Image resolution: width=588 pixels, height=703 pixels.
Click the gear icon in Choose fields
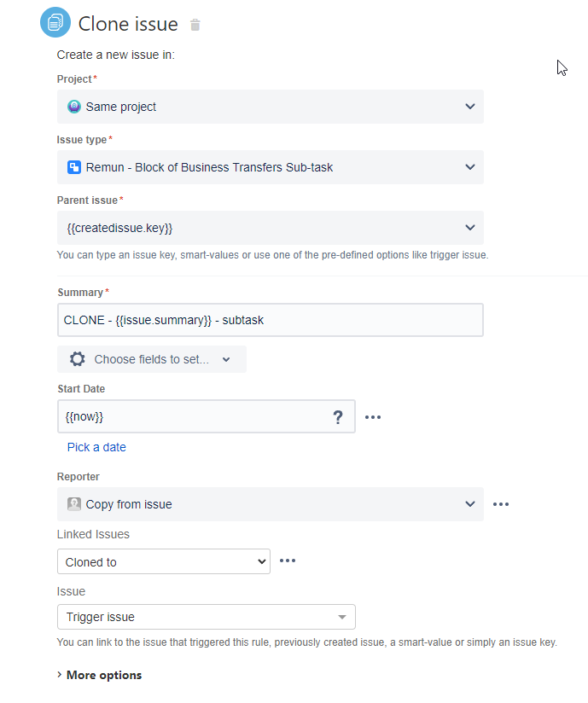click(x=77, y=359)
